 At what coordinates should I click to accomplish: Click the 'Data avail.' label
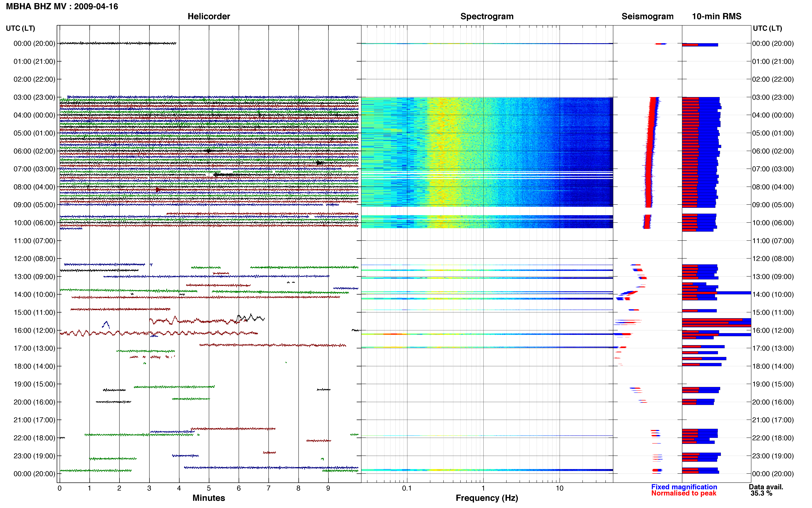pos(766,487)
